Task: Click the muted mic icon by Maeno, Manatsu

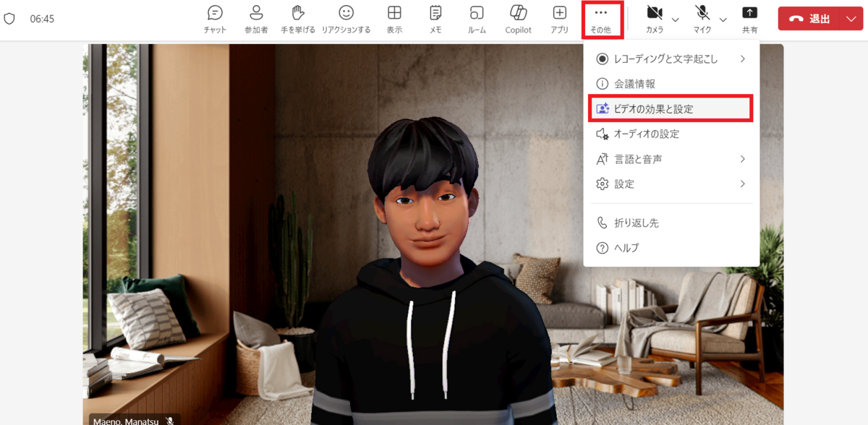Action: 170,420
